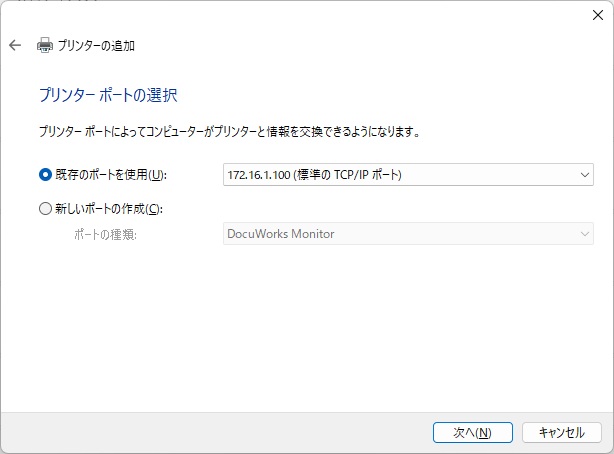Click the empty title bar area of the dialog

click(300, 14)
